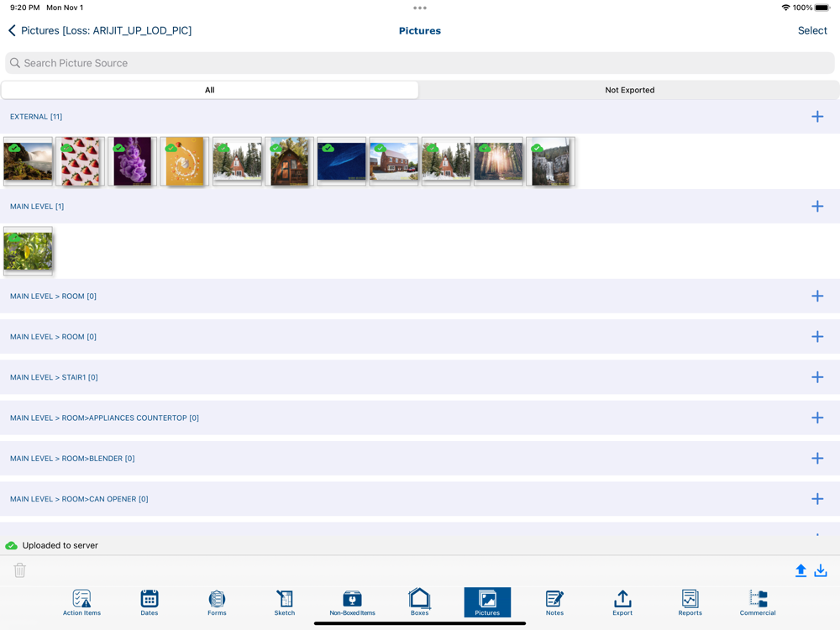Click the Uploaded to server label
This screenshot has width=840, height=630.
(x=60, y=545)
